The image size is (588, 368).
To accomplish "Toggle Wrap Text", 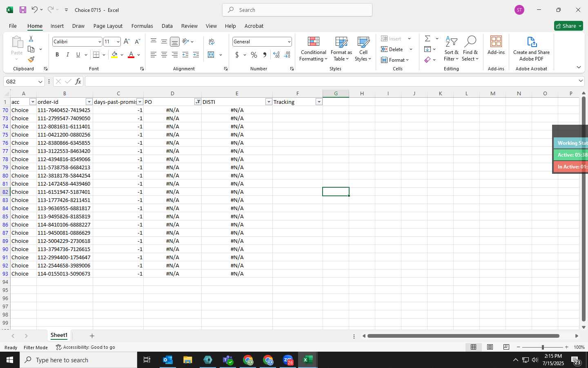I will (212, 41).
